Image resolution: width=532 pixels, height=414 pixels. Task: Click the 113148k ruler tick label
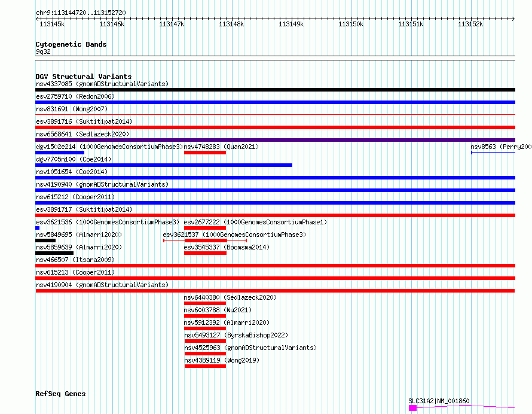[x=231, y=24]
